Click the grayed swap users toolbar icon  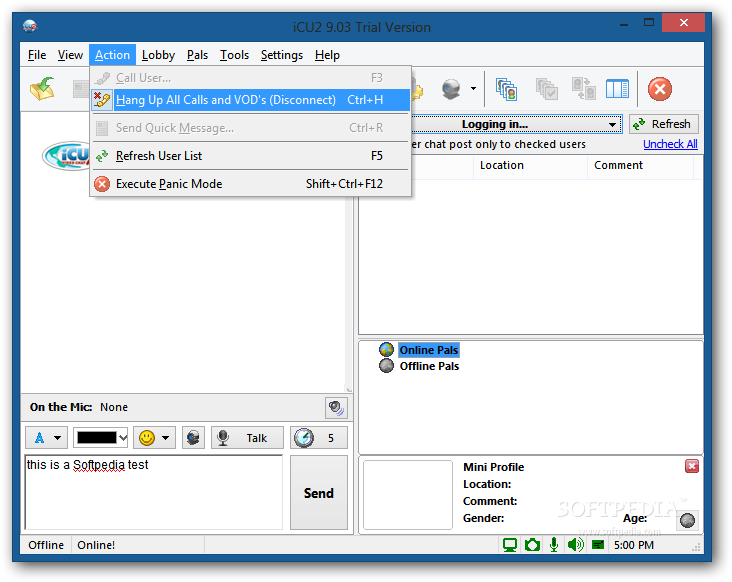(x=584, y=89)
